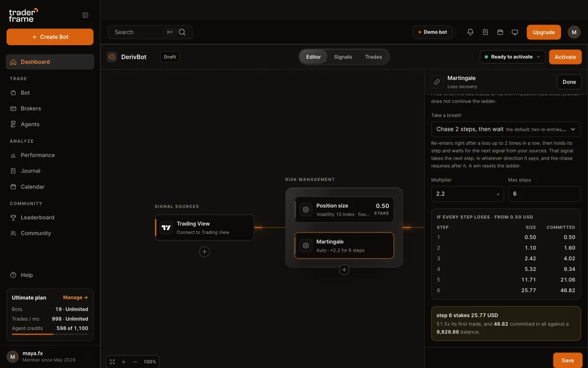Click the Martingale link icon in the panel header

tap(437, 82)
